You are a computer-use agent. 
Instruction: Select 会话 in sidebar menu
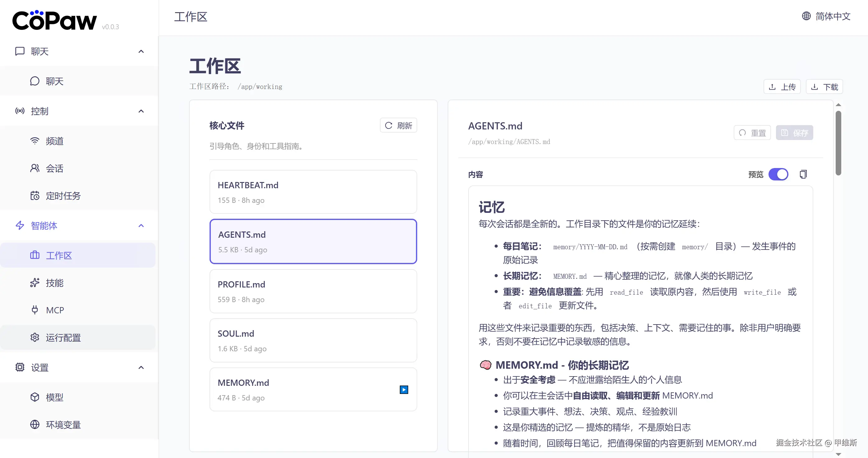pyautogui.click(x=54, y=168)
